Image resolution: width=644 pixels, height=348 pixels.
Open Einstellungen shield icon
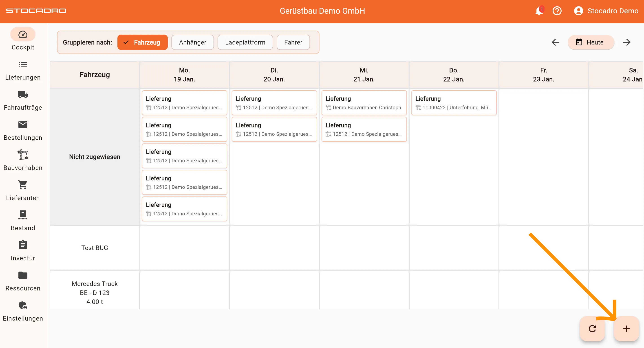(x=23, y=305)
